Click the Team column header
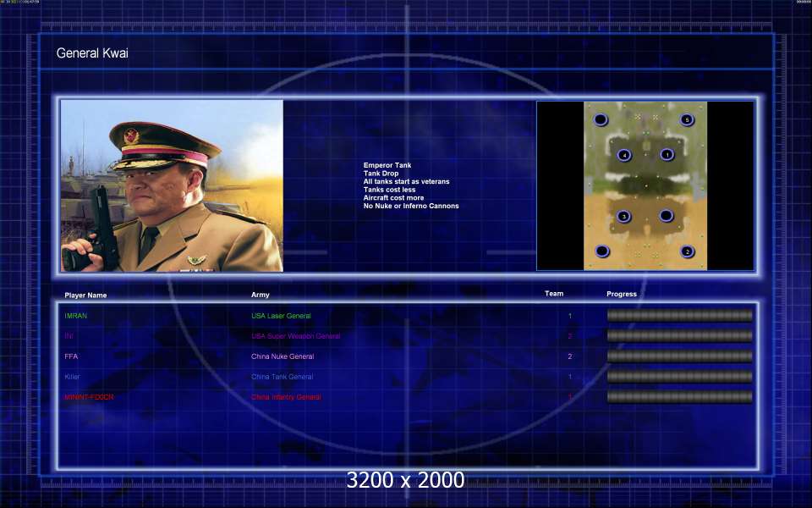 coord(553,294)
